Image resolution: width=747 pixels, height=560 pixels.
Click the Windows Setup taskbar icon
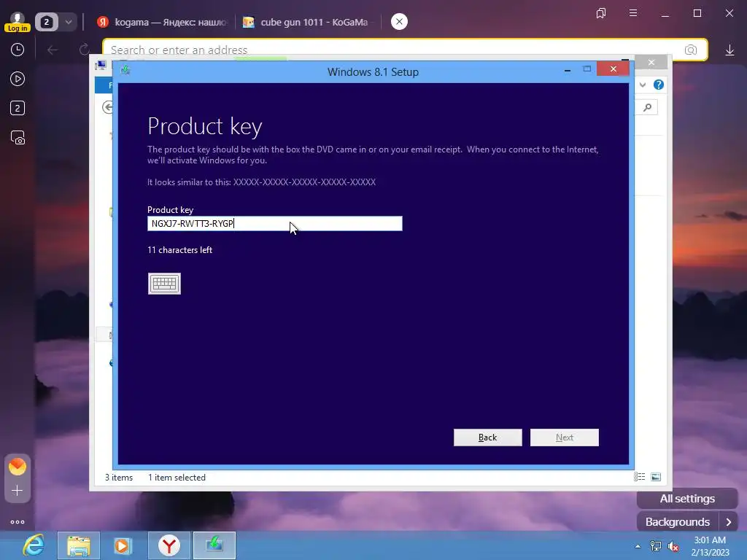point(214,545)
